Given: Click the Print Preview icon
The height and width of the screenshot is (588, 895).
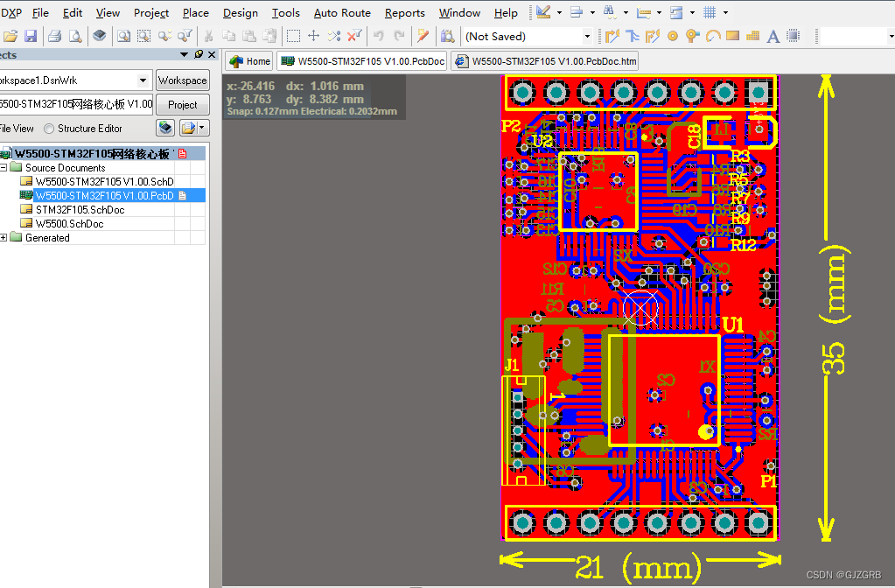Looking at the screenshot, I should 75,36.
